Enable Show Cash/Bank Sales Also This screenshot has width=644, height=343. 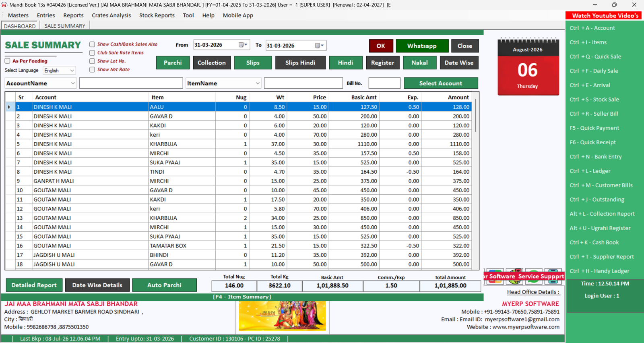[x=92, y=44]
